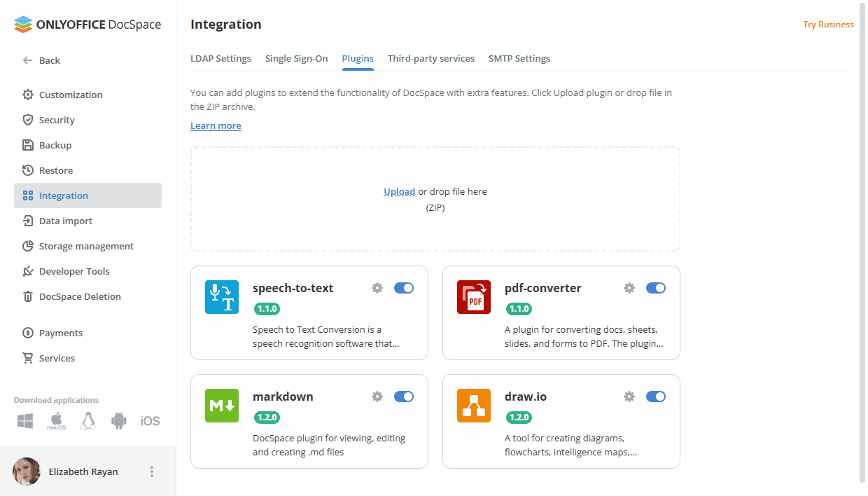Open the Security settings section

pyautogui.click(x=57, y=120)
